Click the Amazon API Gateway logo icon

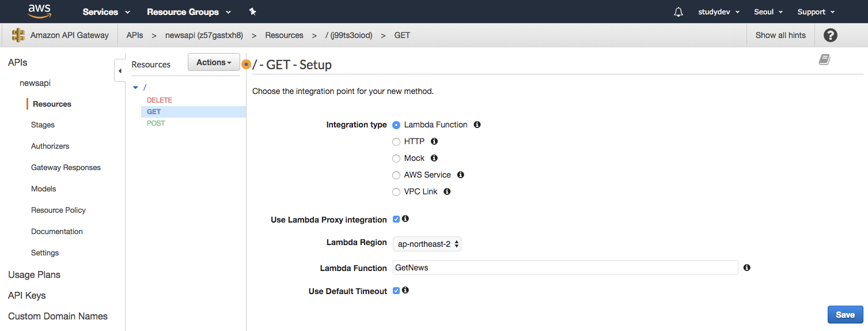pyautogui.click(x=18, y=35)
